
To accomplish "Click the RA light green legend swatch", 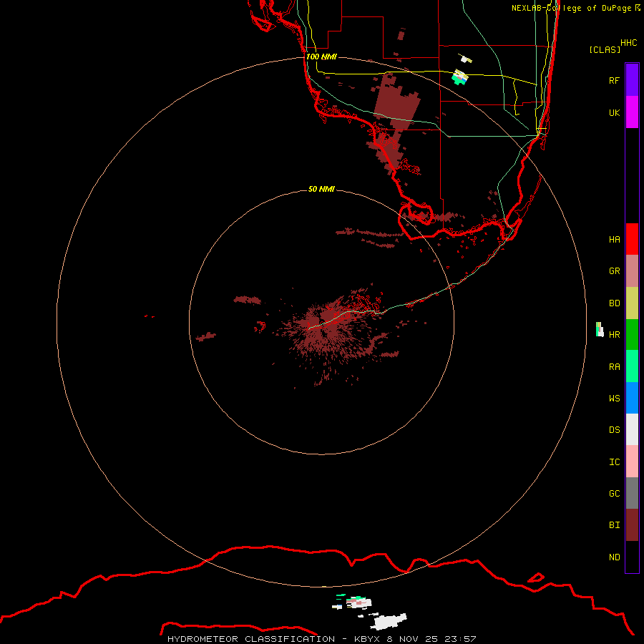I will [x=632, y=366].
